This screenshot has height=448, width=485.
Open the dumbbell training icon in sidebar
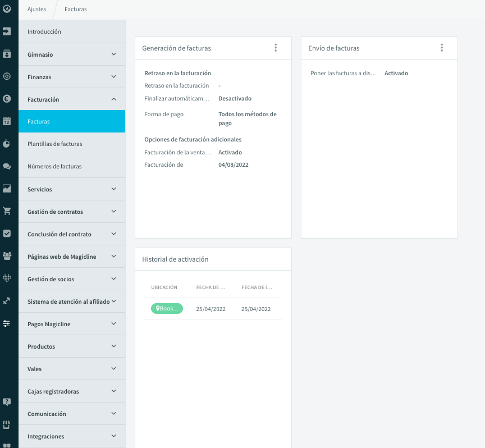point(7,301)
